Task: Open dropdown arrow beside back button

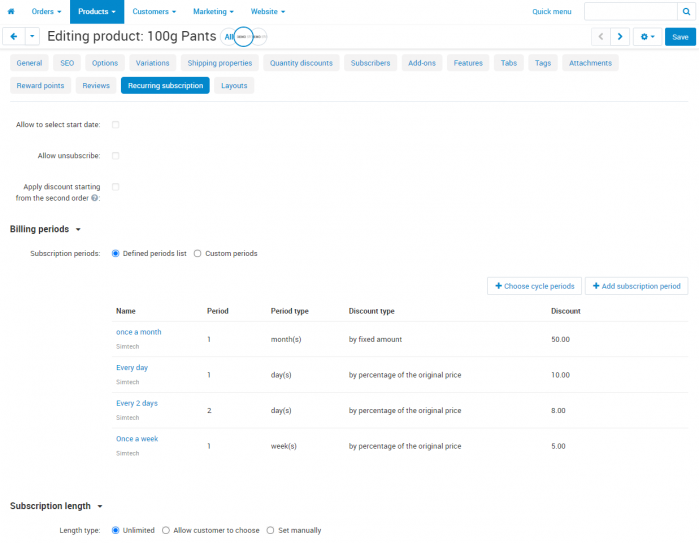Action: coord(32,37)
